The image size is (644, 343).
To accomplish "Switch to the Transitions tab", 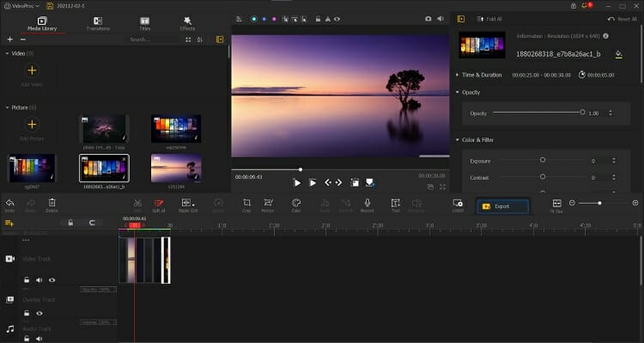I will pos(98,24).
